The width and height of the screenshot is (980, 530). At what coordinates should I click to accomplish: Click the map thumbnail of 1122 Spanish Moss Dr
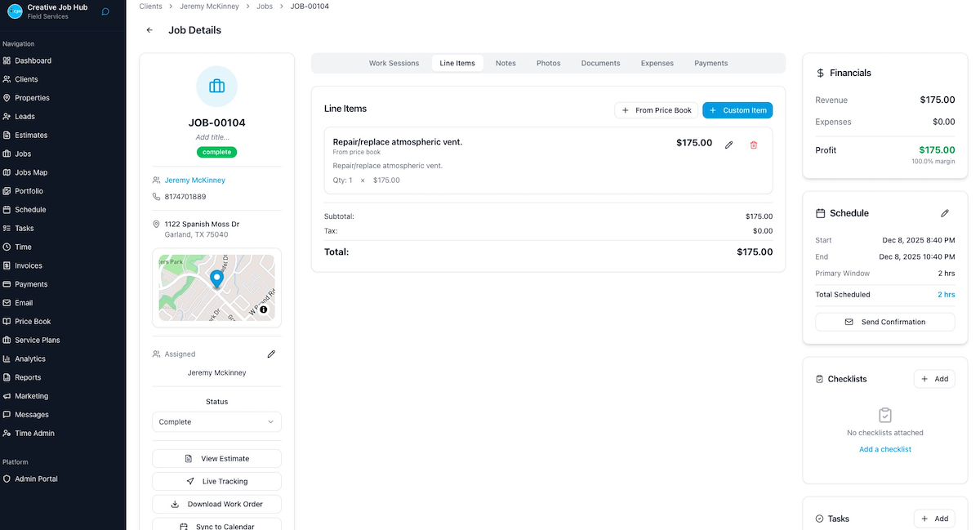216,287
